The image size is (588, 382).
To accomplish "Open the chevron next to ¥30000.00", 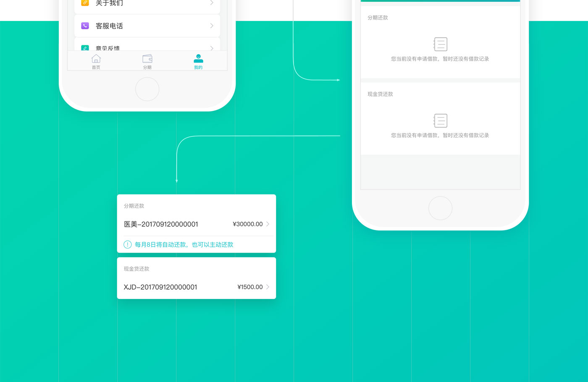I will [x=268, y=224].
